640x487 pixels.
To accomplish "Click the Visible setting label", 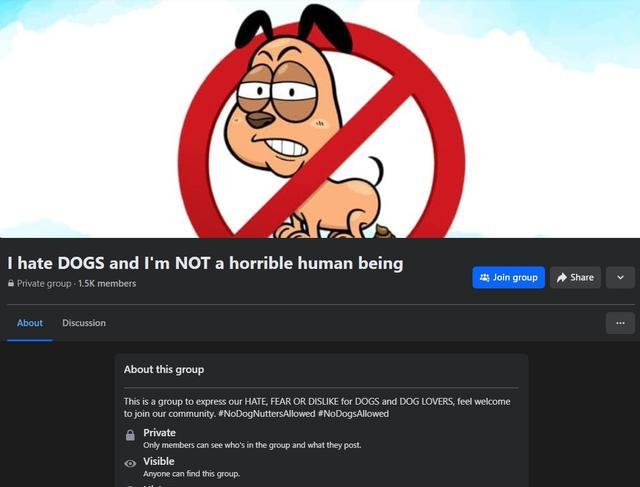I will point(159,461).
